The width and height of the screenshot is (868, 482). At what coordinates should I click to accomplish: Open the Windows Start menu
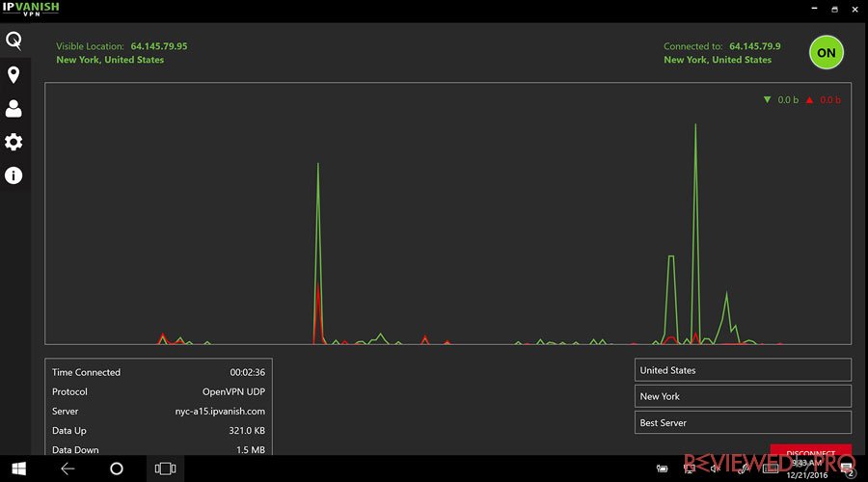click(x=19, y=469)
